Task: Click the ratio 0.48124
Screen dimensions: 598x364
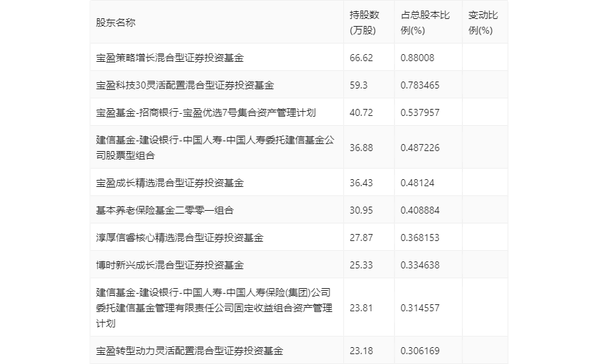Action: tap(417, 183)
